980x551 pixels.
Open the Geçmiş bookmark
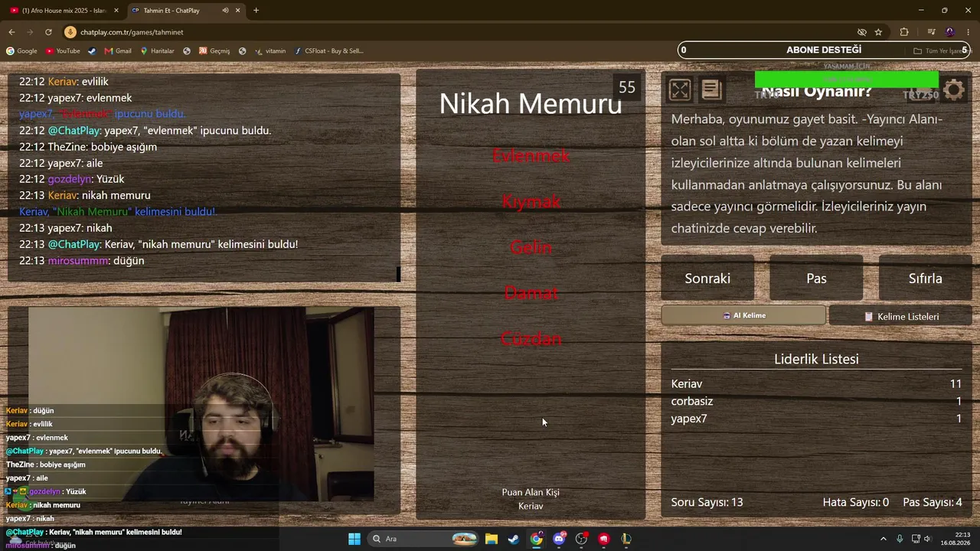[x=214, y=51]
